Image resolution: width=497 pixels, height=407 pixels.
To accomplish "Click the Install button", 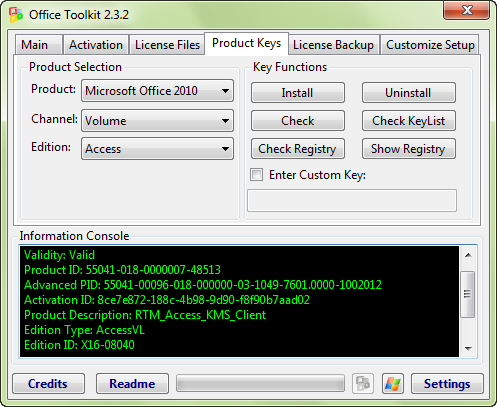I will click(x=298, y=93).
